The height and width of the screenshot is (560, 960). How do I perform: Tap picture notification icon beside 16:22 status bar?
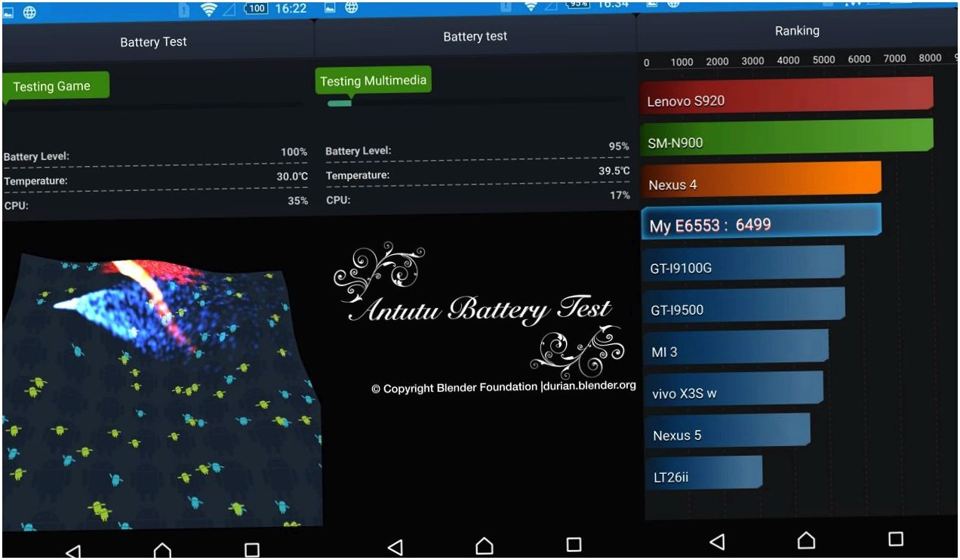point(9,12)
